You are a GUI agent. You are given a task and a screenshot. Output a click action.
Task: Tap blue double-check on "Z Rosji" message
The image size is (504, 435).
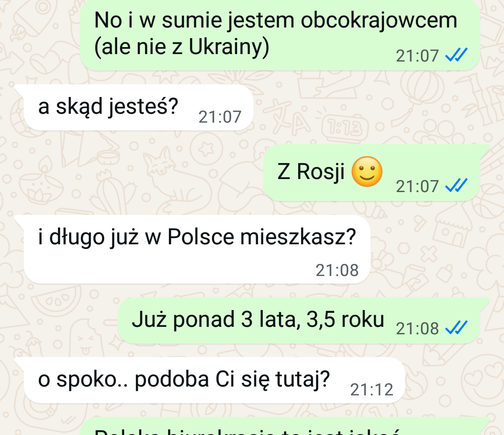(x=456, y=186)
